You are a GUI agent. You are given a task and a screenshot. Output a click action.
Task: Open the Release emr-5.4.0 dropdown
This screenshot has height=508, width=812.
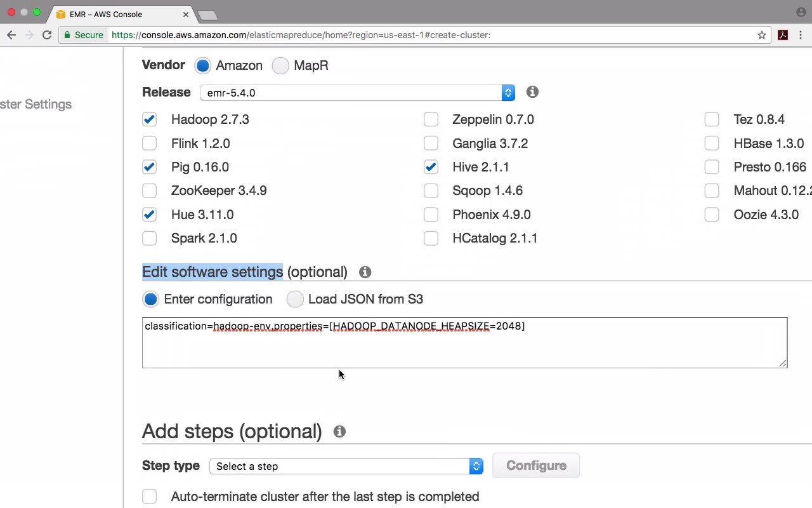357,93
